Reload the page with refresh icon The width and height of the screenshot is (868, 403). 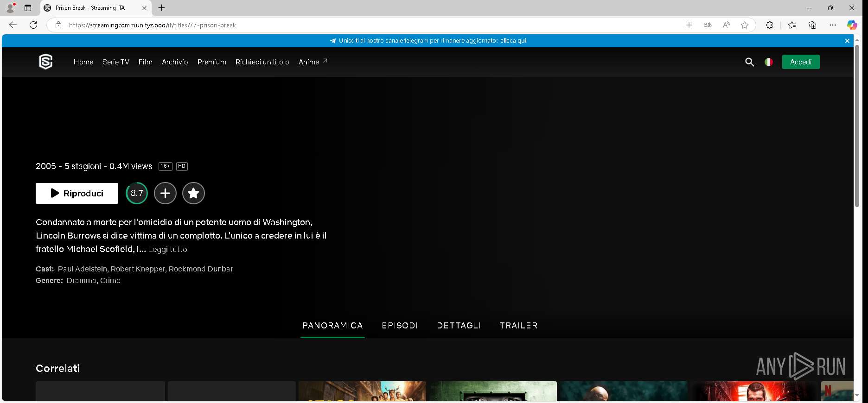click(33, 25)
